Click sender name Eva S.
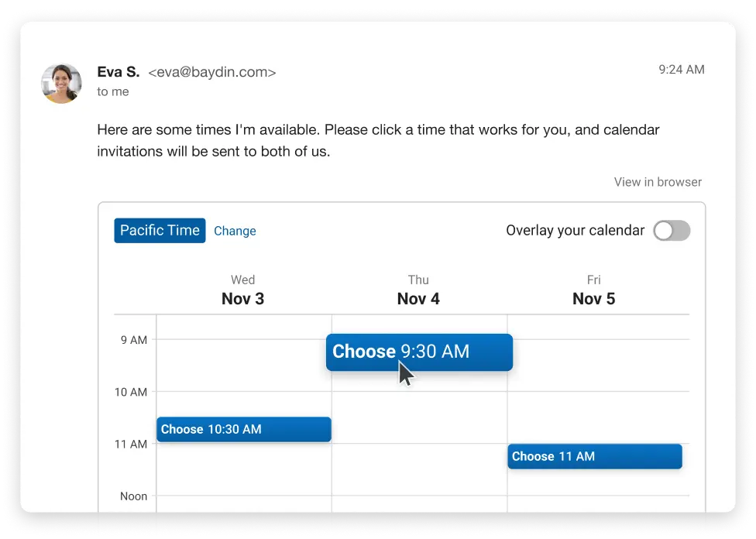The height and width of the screenshot is (539, 756). [118, 72]
